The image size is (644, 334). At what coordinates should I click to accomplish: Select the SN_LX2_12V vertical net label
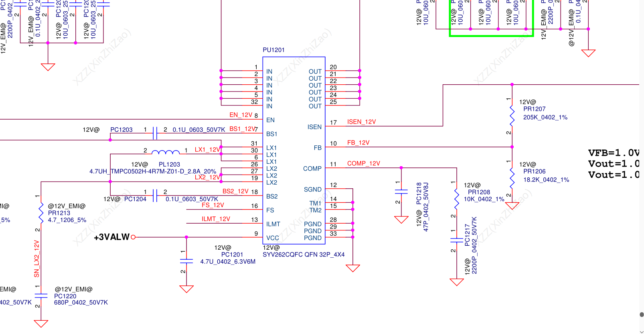click(36, 259)
